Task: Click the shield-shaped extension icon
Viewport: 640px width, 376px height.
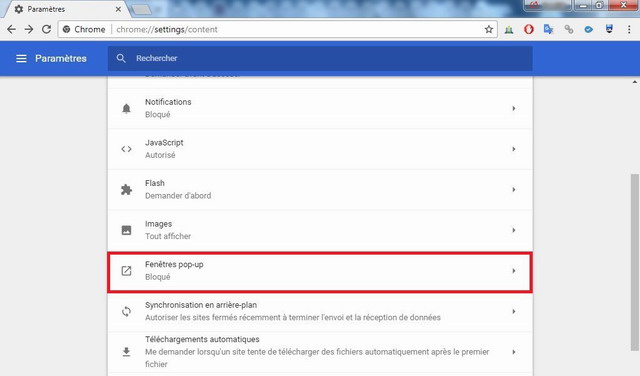Action: click(609, 29)
